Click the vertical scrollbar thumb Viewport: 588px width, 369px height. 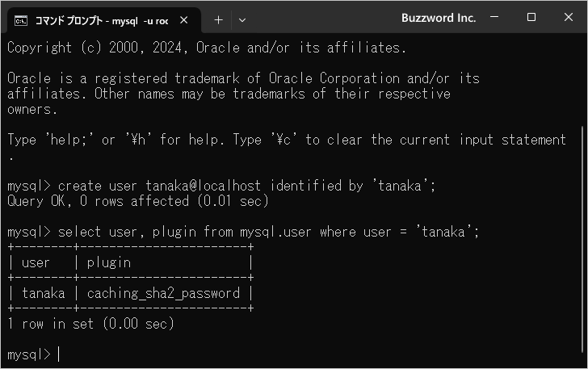582,239
